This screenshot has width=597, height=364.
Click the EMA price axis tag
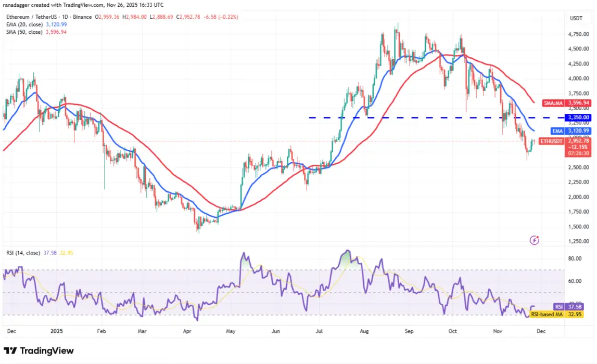click(557, 131)
